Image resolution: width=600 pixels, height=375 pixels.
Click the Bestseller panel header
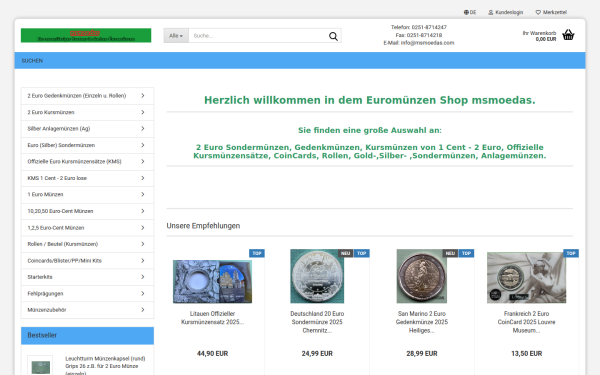tap(88, 336)
